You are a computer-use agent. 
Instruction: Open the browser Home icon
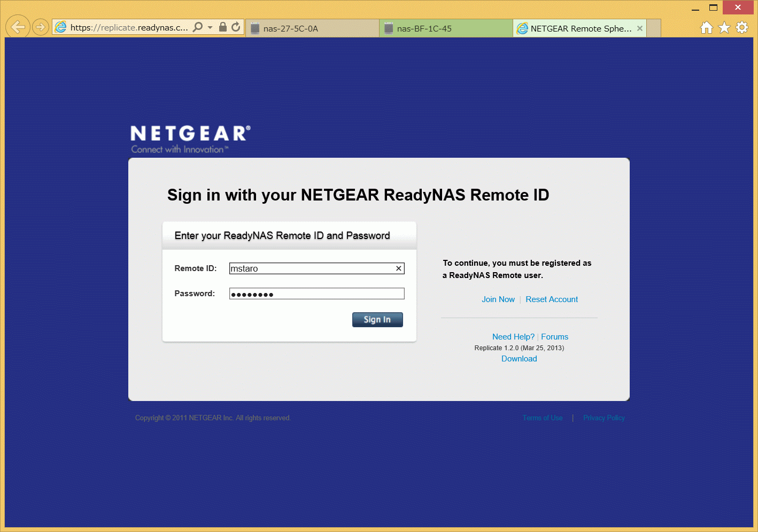(x=707, y=27)
